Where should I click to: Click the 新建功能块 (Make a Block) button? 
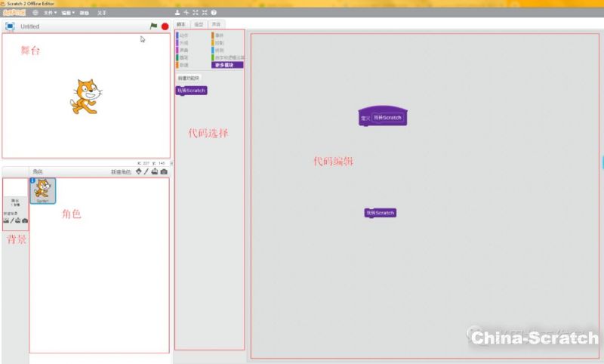coord(188,78)
